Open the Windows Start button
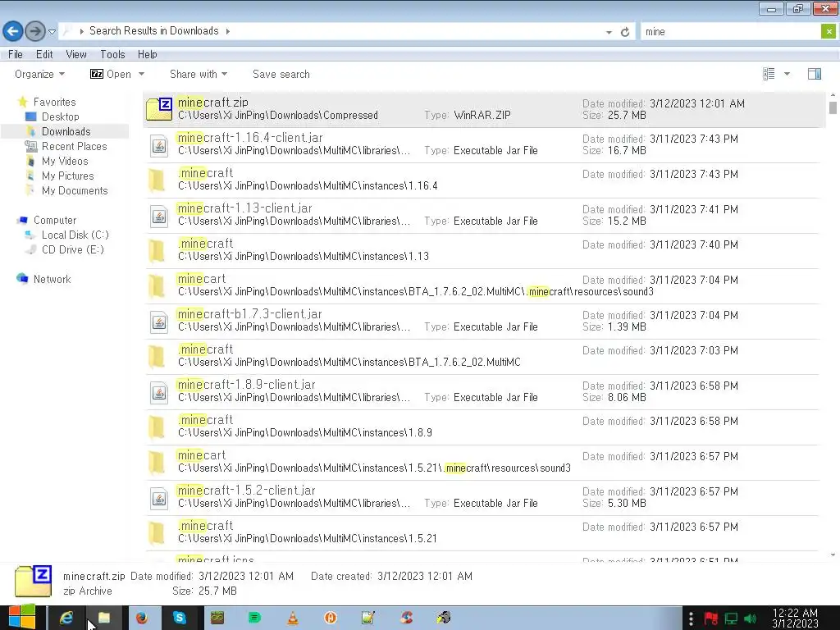840x630 pixels. point(22,617)
